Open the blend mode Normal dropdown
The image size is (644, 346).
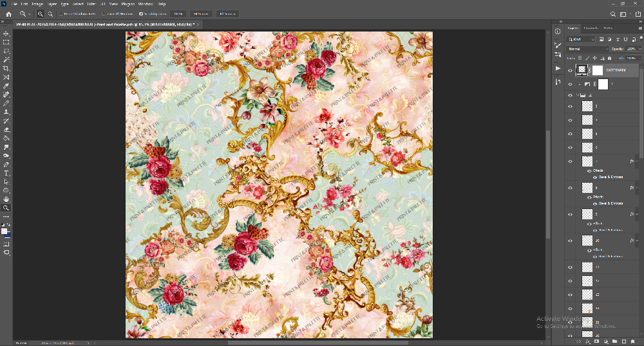point(588,49)
